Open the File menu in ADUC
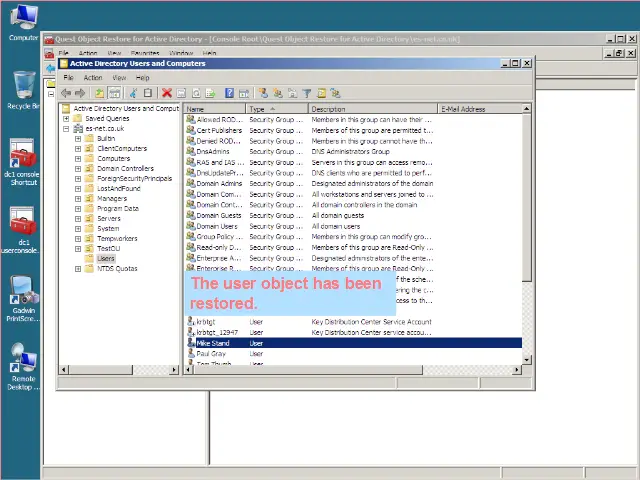 click(69, 78)
